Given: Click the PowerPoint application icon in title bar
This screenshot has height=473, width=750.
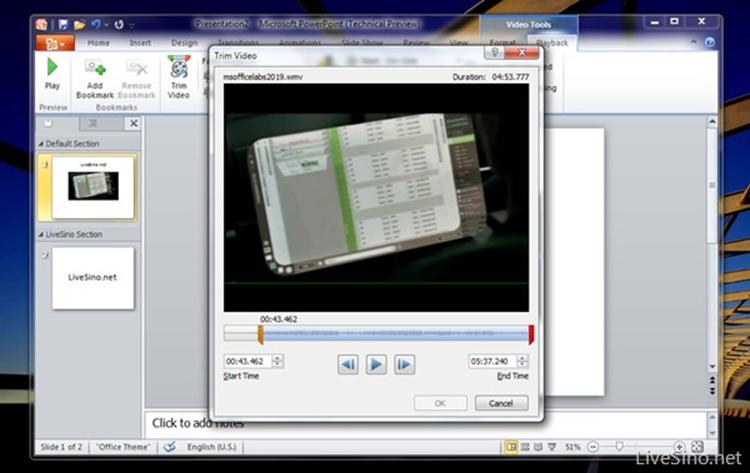Looking at the screenshot, I should click(42, 24).
